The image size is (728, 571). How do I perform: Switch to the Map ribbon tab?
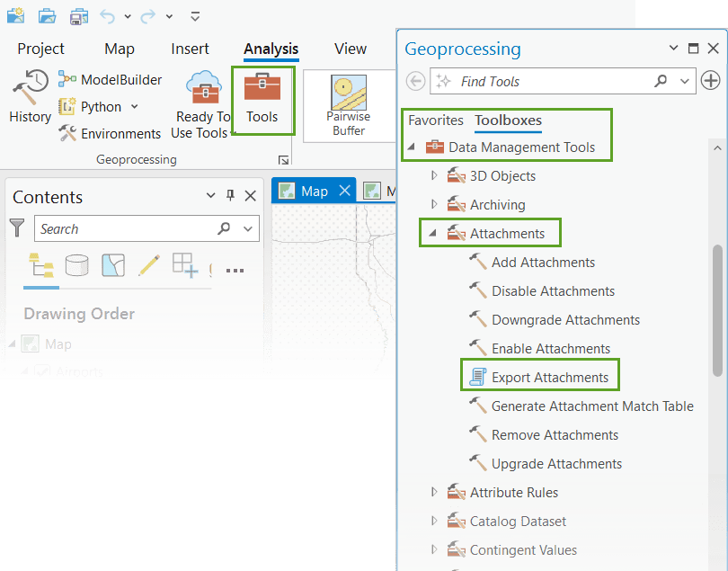click(119, 49)
